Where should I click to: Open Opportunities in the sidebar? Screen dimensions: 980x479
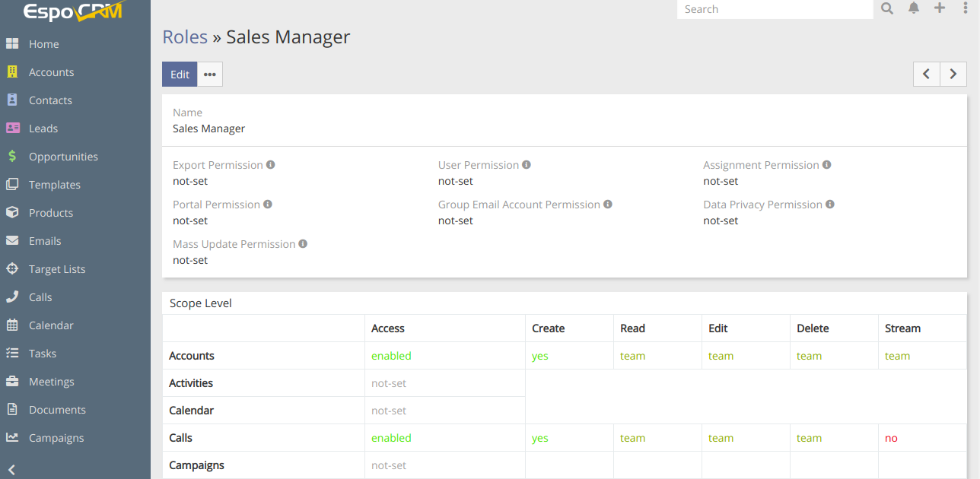point(63,157)
